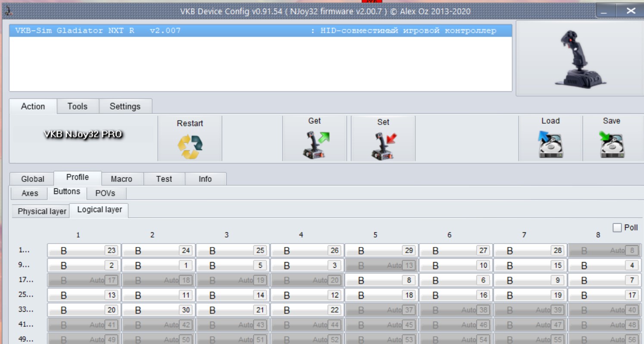Click the Save hard drive icon
644x344 pixels.
tap(611, 146)
